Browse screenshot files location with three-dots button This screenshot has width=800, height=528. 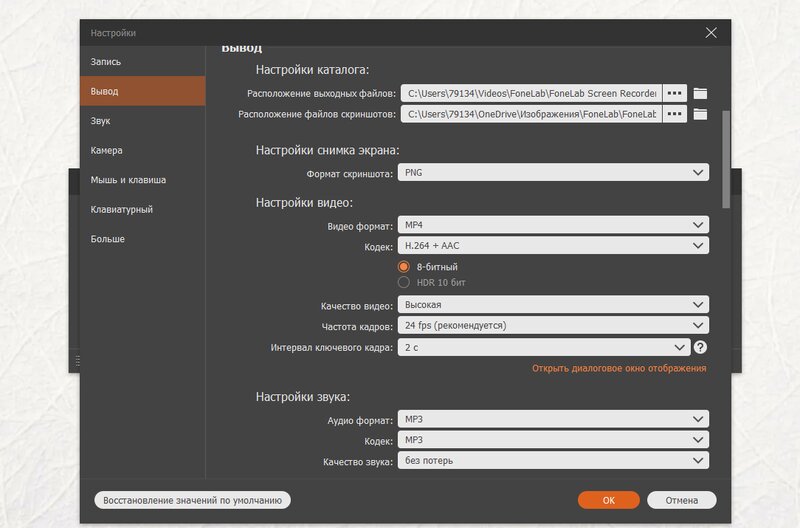[674, 114]
